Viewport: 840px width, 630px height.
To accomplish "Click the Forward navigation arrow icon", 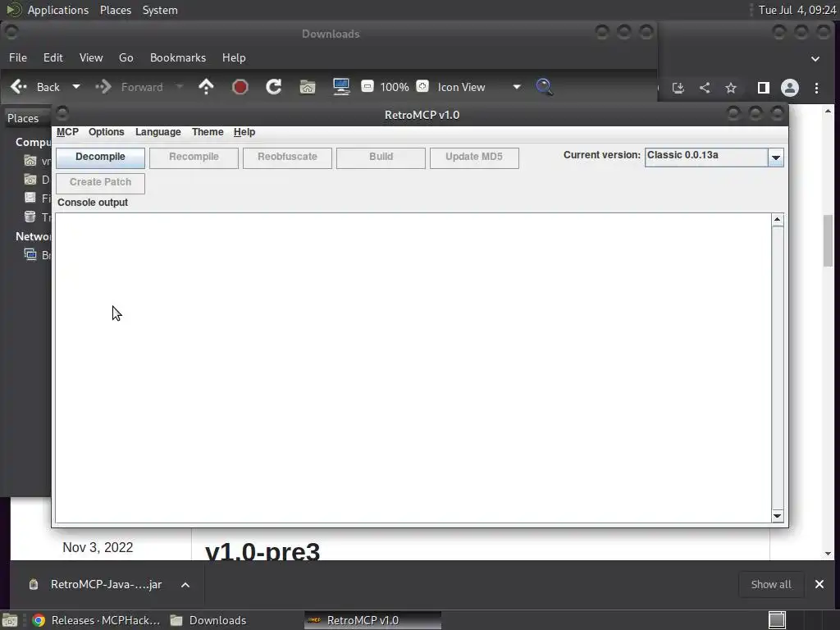I will click(103, 87).
